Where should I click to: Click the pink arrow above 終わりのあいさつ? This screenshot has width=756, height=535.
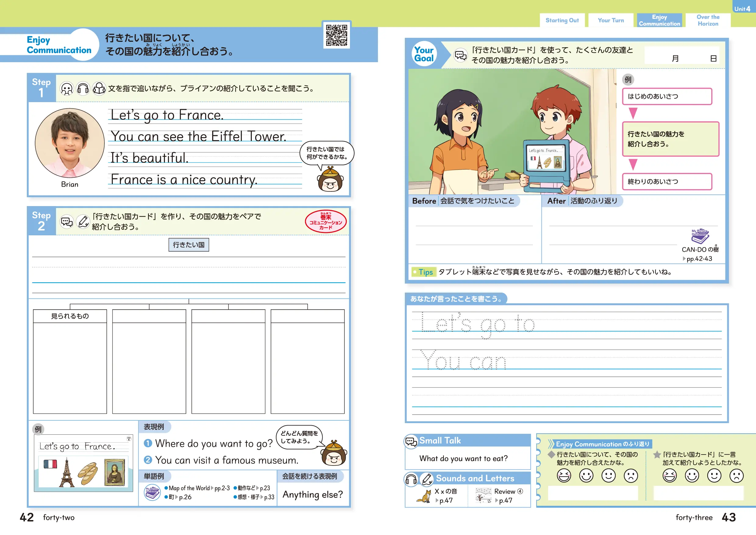point(633,164)
